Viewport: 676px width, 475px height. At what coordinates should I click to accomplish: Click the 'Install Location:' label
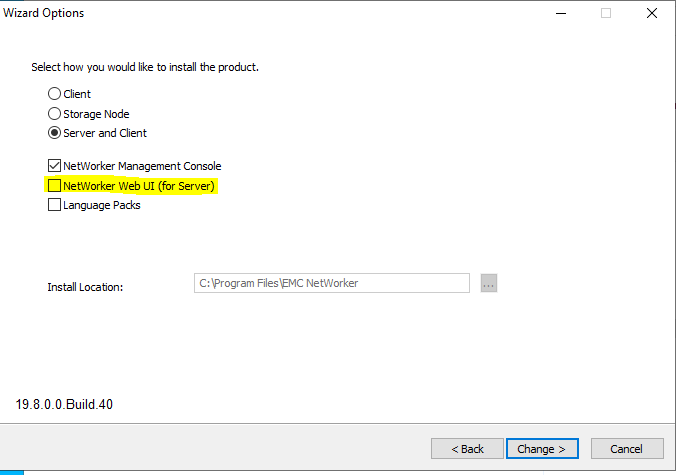point(85,287)
